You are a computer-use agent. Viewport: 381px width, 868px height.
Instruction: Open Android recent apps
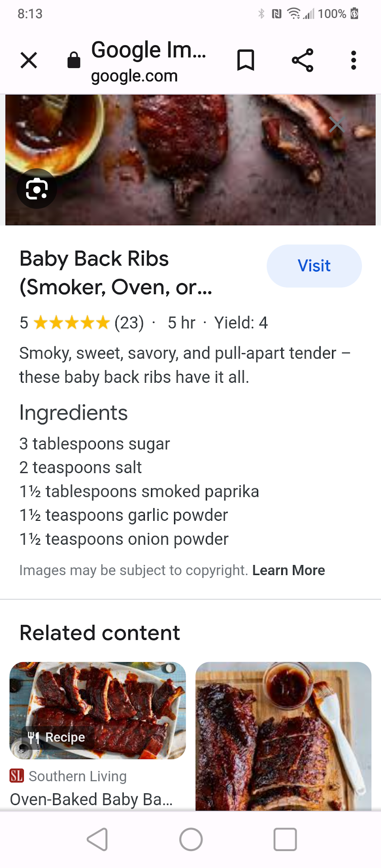click(x=285, y=839)
